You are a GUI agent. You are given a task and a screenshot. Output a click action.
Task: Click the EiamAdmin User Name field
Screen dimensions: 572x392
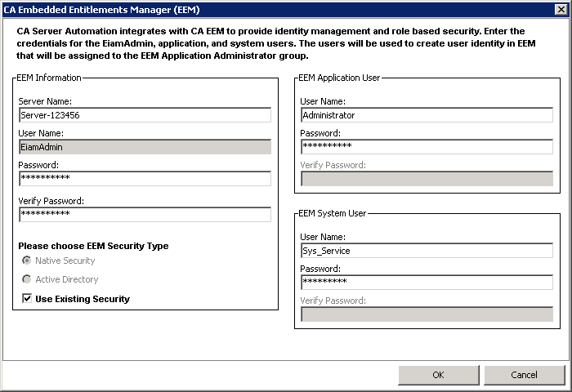145,147
